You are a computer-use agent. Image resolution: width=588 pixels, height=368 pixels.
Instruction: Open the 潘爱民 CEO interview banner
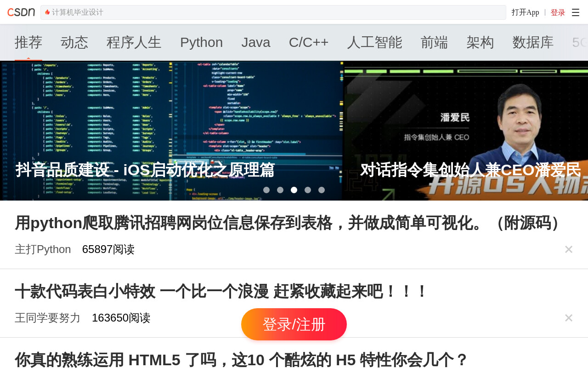[466, 131]
